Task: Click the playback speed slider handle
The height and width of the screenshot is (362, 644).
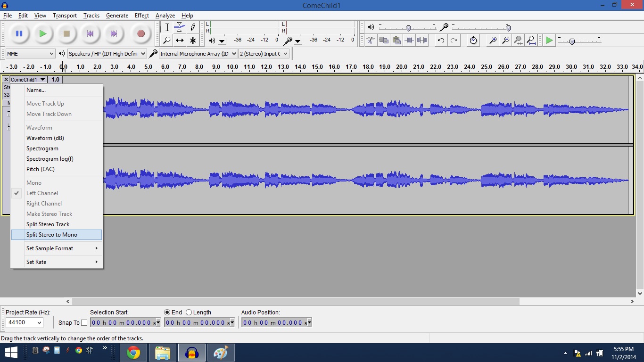Action: pos(572,41)
